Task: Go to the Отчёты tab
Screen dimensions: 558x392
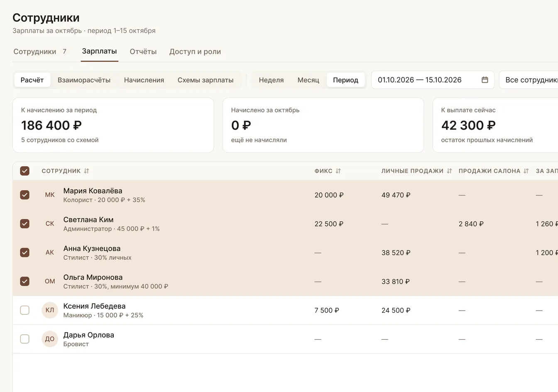Action: click(x=143, y=51)
